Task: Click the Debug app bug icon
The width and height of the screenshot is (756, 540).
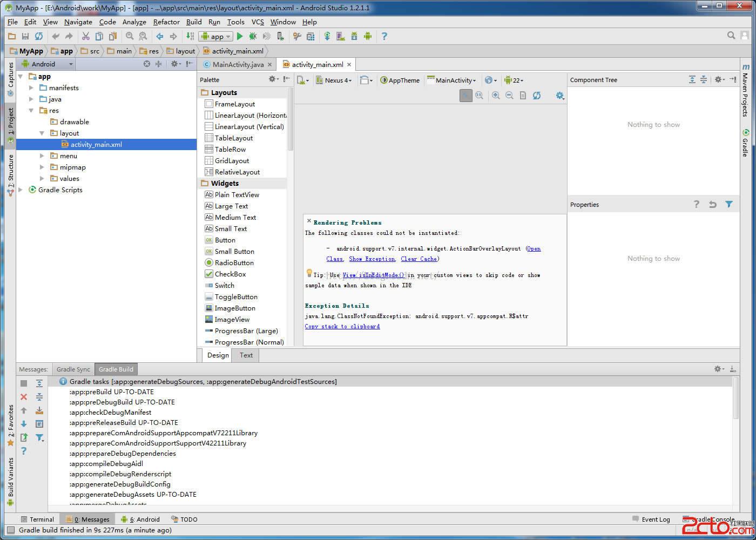Action: tap(253, 36)
